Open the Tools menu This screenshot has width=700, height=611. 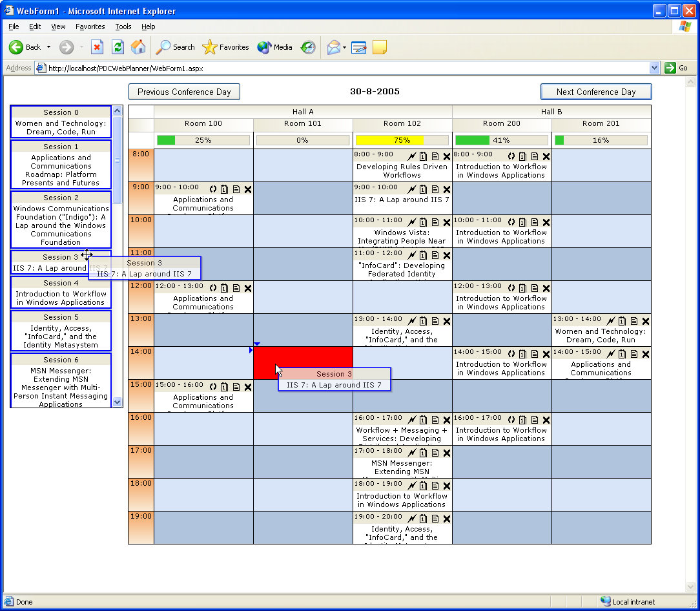pyautogui.click(x=123, y=26)
